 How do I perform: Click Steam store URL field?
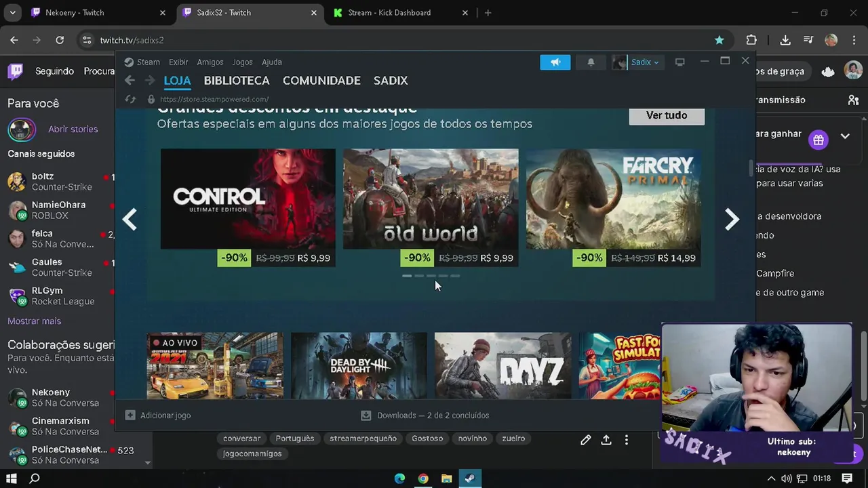click(x=214, y=99)
